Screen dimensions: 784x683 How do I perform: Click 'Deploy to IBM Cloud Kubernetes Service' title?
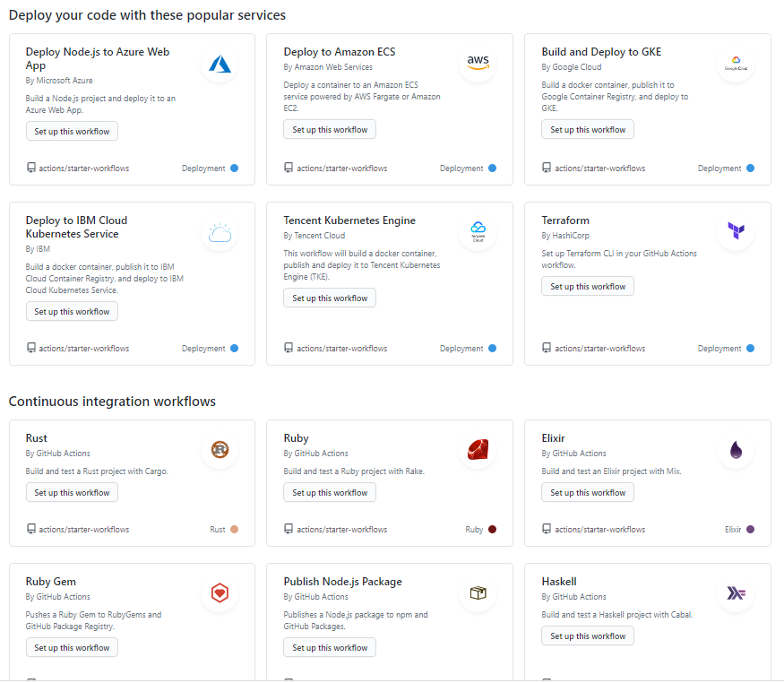coord(76,227)
